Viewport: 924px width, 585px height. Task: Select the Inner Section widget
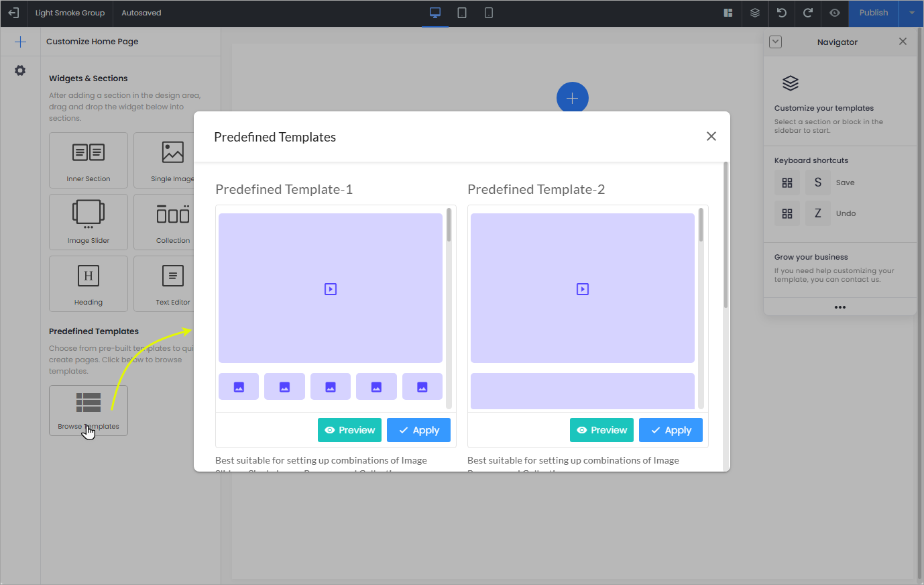click(x=89, y=160)
